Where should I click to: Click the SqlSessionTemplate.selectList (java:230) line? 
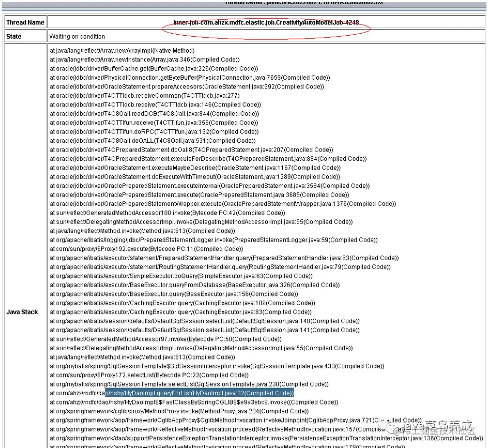click(189, 385)
